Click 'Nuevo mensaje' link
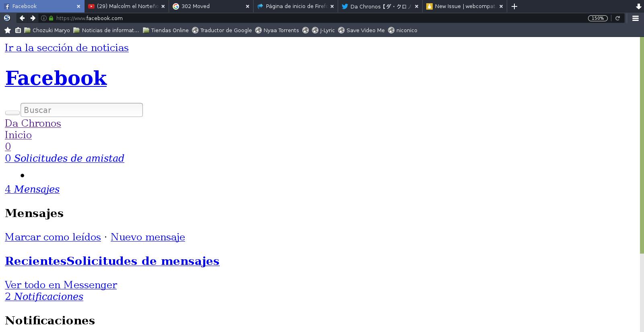The width and height of the screenshot is (644, 332). point(148,237)
